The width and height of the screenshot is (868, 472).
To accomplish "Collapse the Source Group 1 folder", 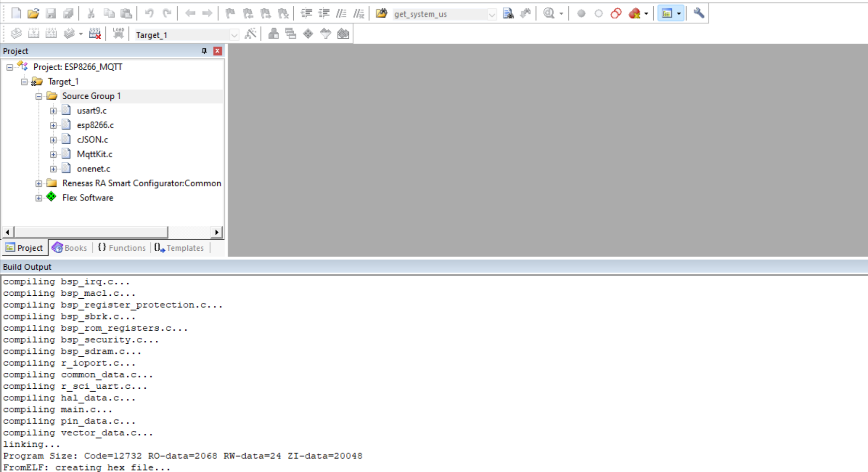I will [x=39, y=96].
